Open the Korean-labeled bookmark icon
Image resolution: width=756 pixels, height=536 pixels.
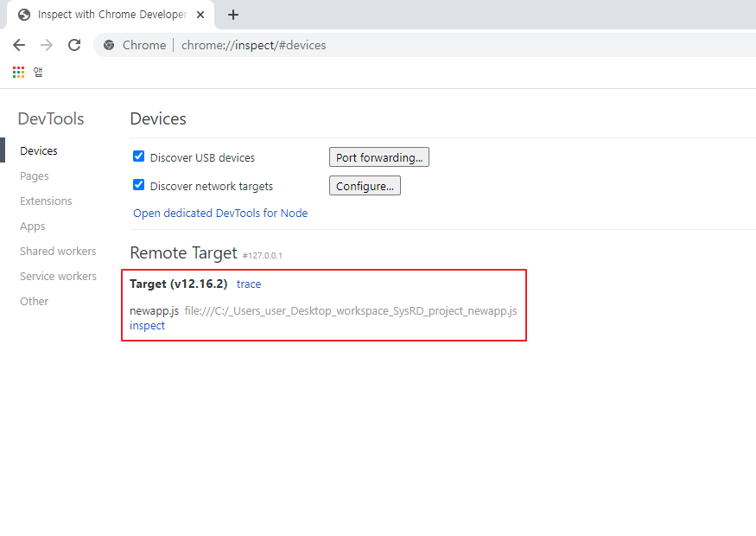tap(38, 73)
